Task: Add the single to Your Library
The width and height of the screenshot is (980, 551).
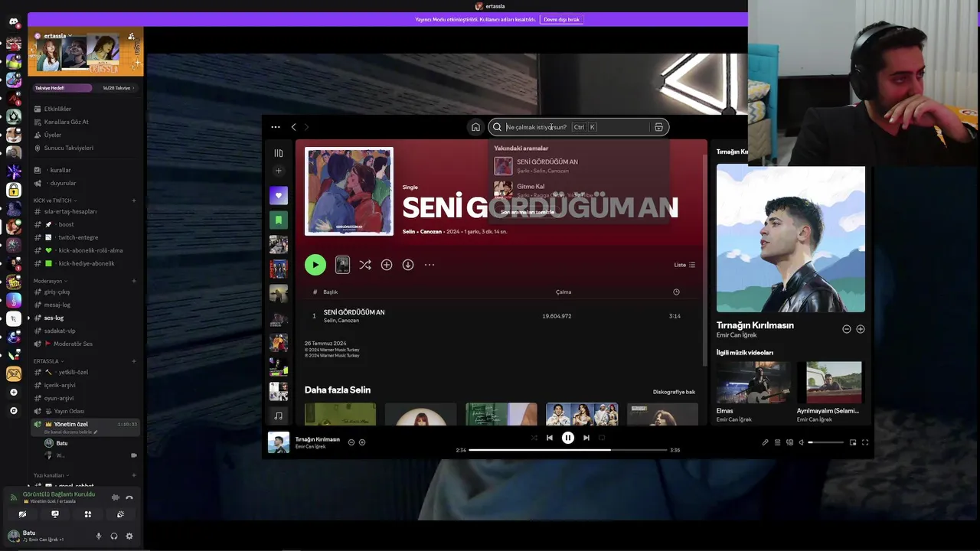Action: click(x=387, y=265)
